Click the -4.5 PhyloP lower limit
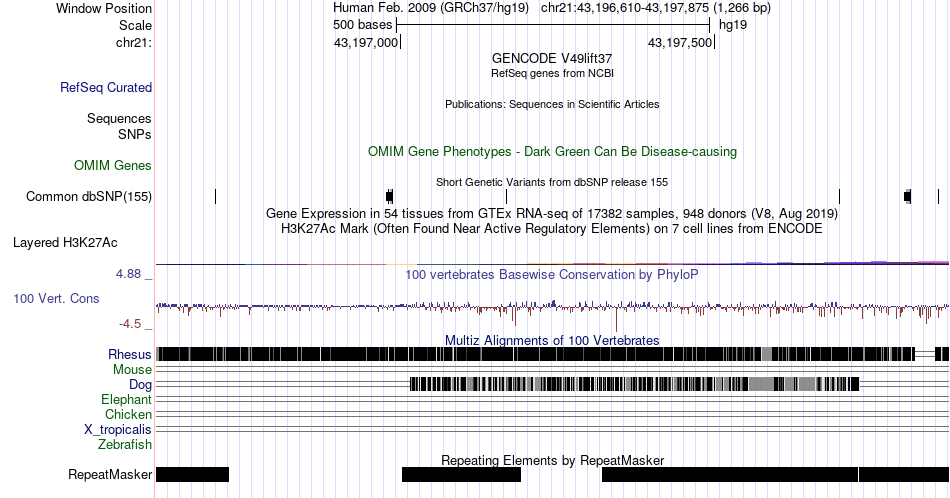 pos(130,324)
